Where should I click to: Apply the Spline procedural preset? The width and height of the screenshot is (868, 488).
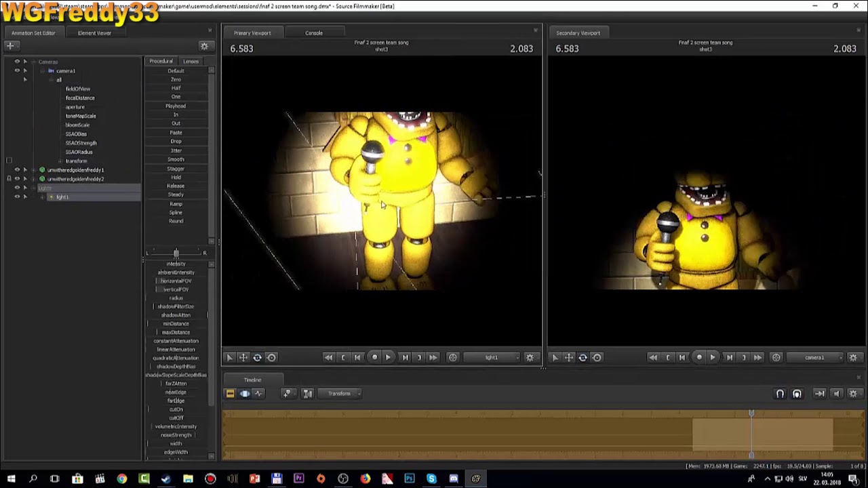pos(176,212)
